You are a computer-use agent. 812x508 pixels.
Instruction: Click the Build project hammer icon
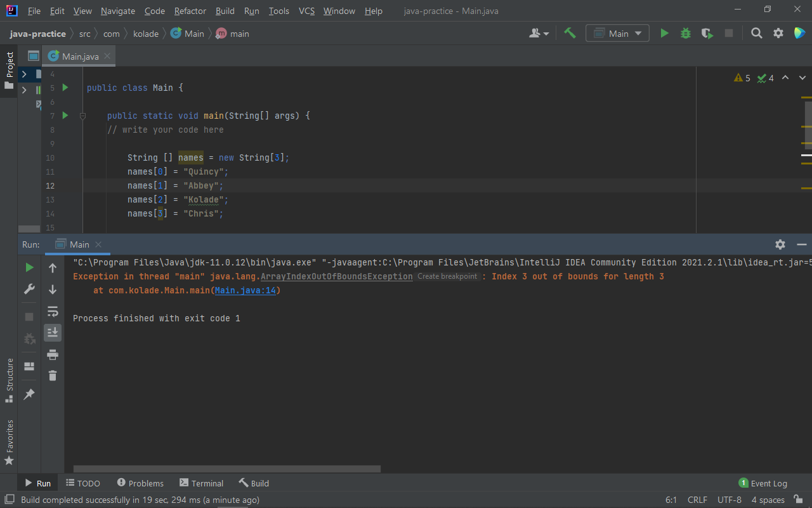tap(570, 33)
